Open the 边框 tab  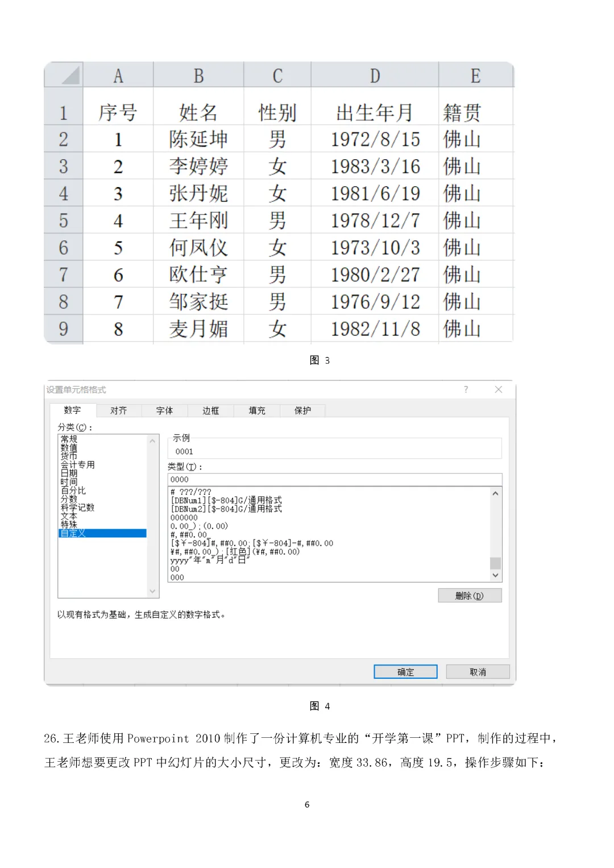coord(210,410)
